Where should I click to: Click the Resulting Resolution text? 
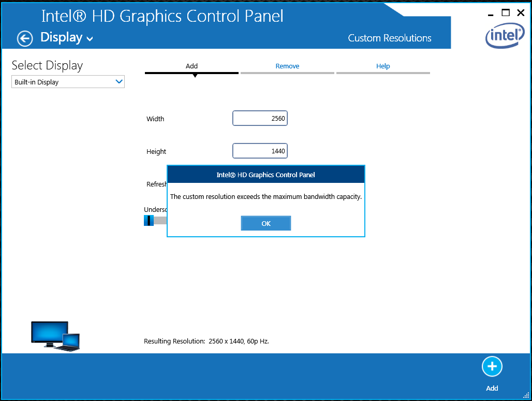(x=206, y=341)
